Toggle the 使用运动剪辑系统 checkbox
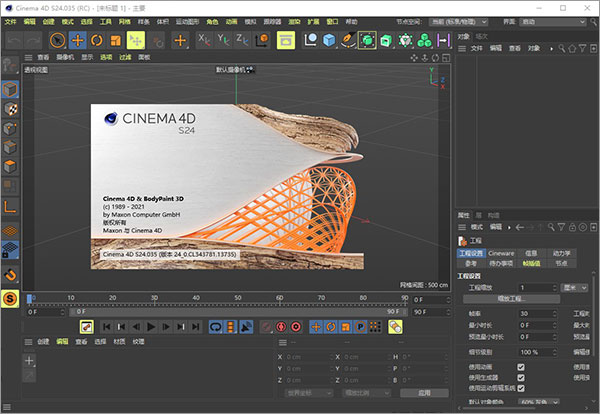Screen dimensions: 600x414 click(x=521, y=388)
